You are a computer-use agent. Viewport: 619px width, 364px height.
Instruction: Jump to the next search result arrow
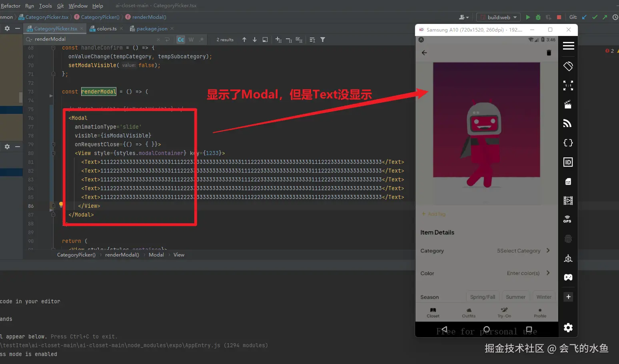[254, 40]
